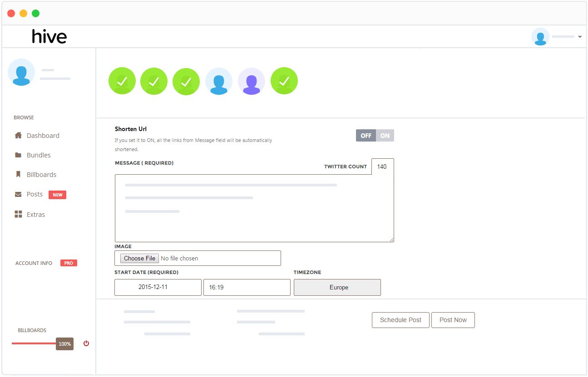This screenshot has width=588, height=377.
Task: Select the first green checkmark account avatar
Action: 122,80
